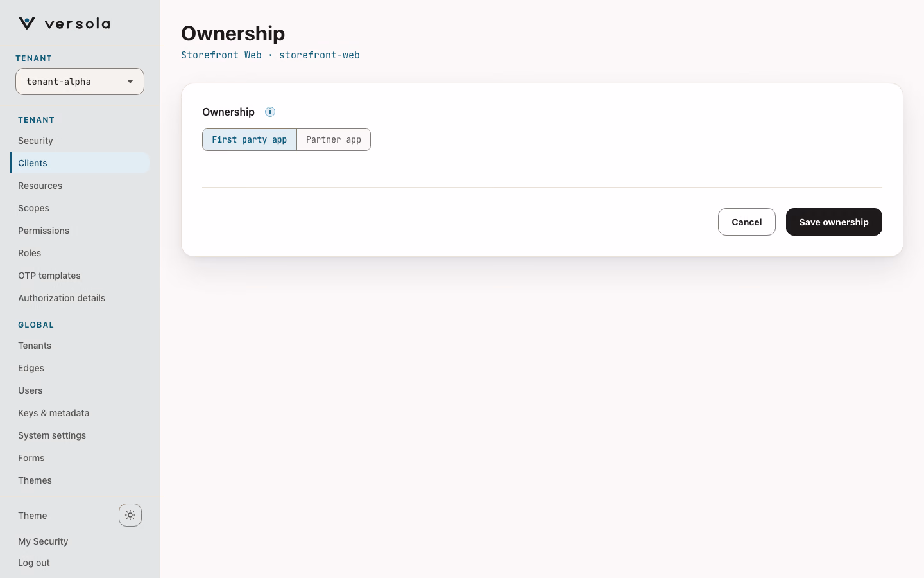Navigate to Keys & metadata
The image size is (924, 578).
pyautogui.click(x=80, y=413)
